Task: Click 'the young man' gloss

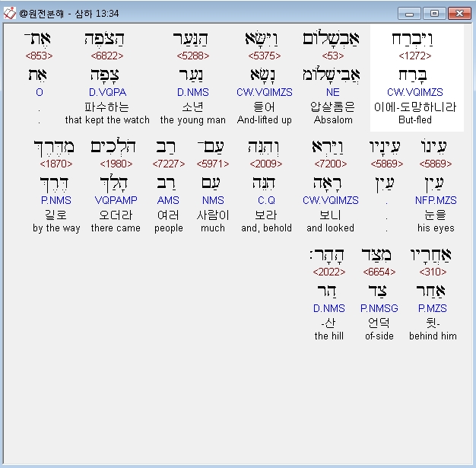Action: [193, 119]
